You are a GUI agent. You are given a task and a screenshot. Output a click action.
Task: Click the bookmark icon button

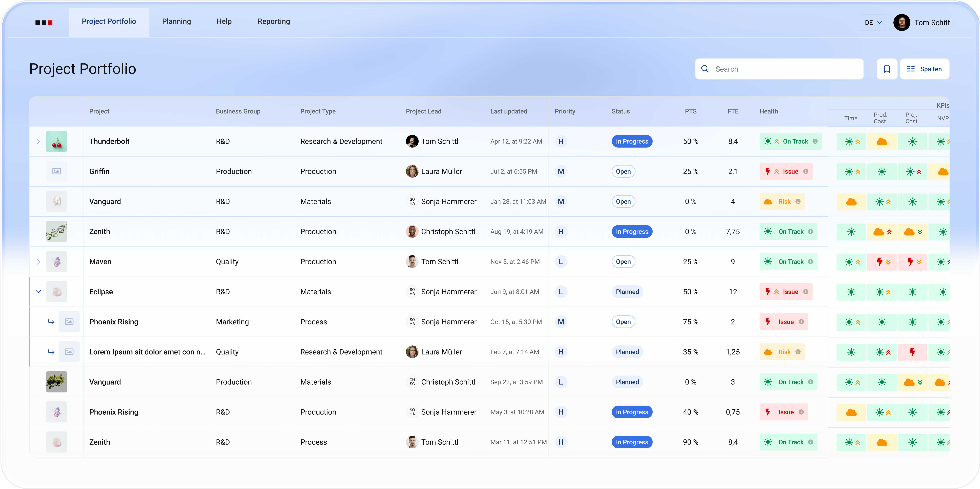886,69
